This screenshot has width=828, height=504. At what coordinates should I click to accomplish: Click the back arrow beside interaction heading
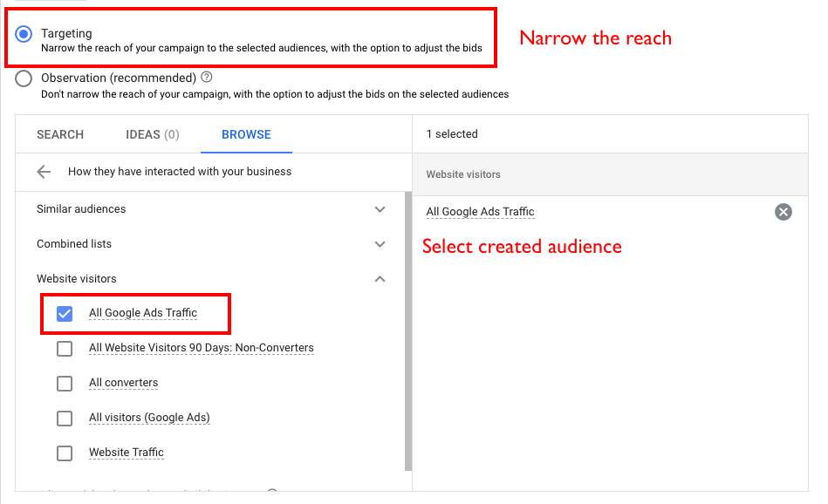(44, 172)
